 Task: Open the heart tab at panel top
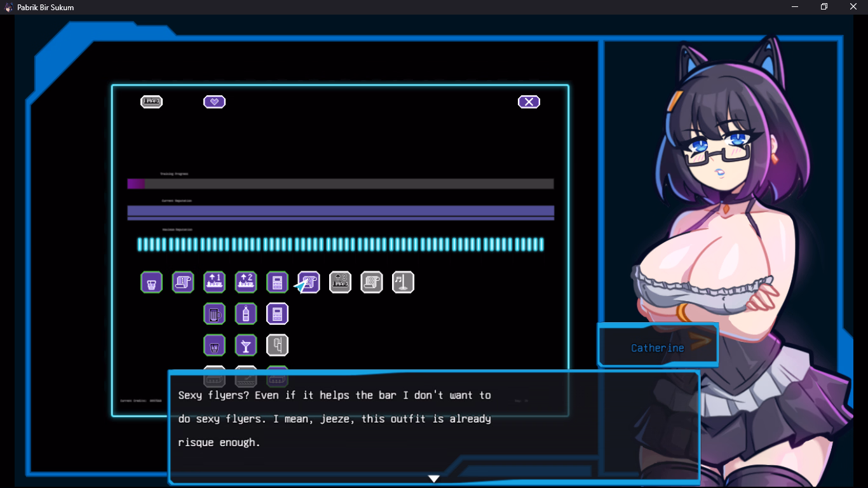[214, 102]
